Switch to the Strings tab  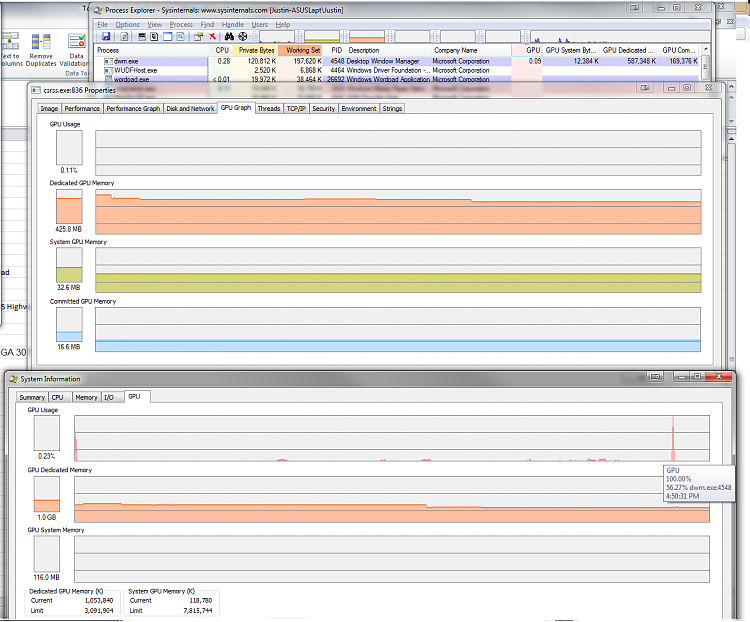click(x=392, y=109)
